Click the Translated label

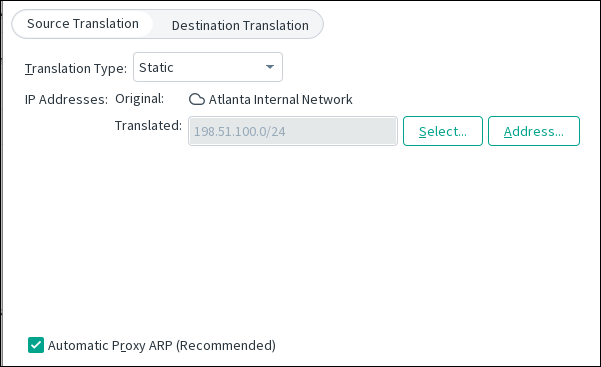[148, 125]
